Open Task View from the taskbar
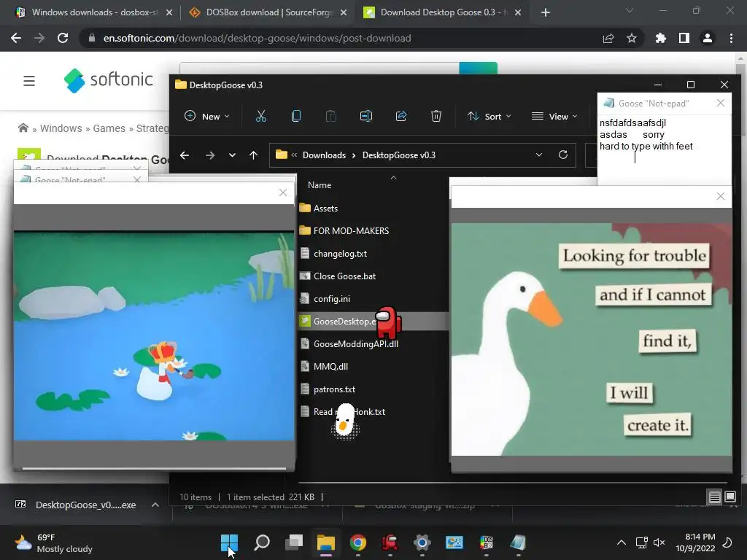 click(x=294, y=542)
